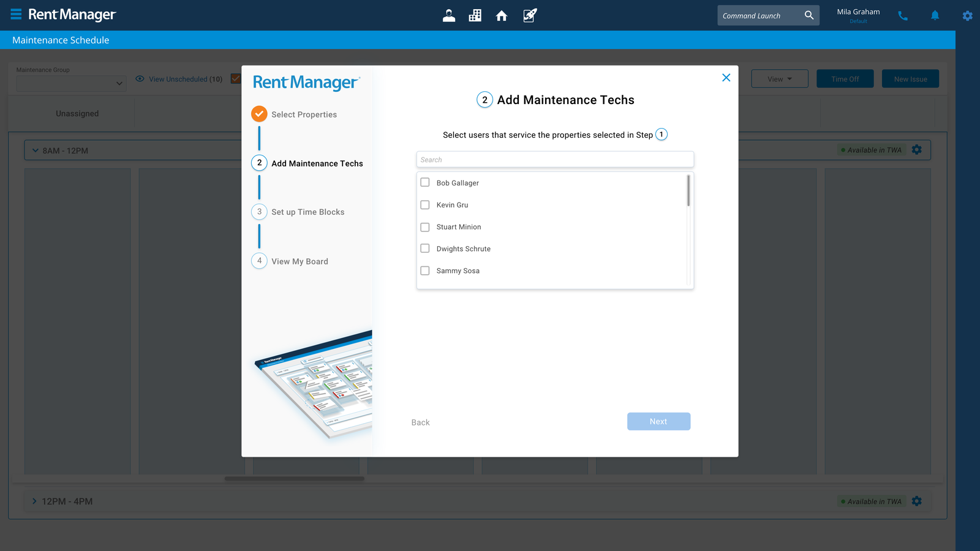Collapse the 8AM - 12PM time block
This screenshot has width=980, height=551.
(36, 151)
